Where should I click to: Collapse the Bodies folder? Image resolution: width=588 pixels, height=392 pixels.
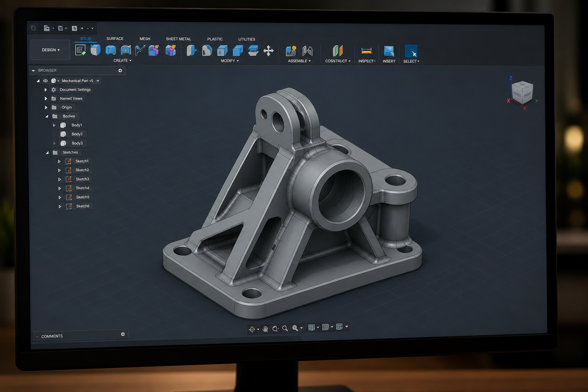pyautogui.click(x=47, y=116)
